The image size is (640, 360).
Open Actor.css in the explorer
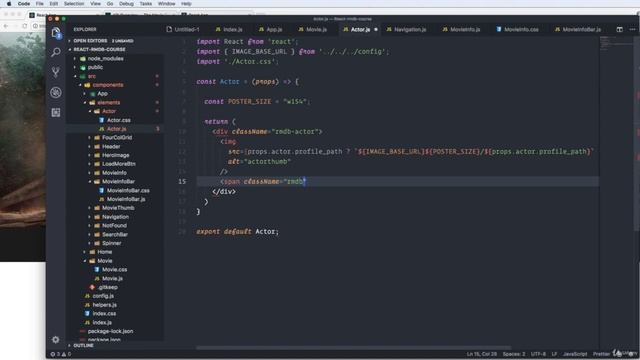pos(118,120)
